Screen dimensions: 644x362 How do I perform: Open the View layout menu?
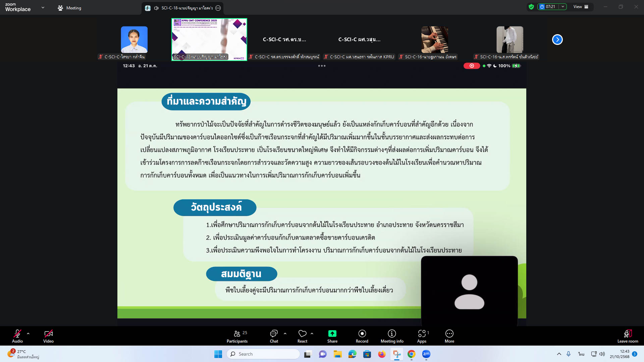[581, 7]
